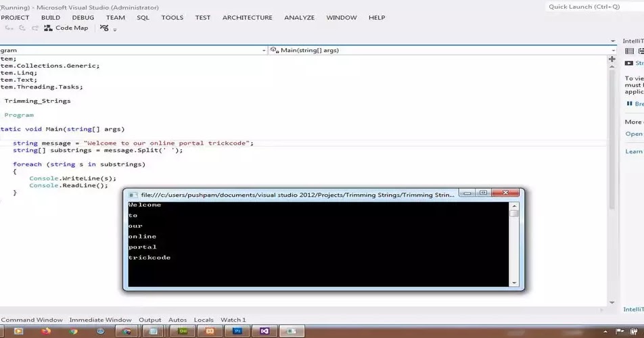Expand the class navigation dropdown showing 'gram'
644x338 pixels.
click(264, 51)
